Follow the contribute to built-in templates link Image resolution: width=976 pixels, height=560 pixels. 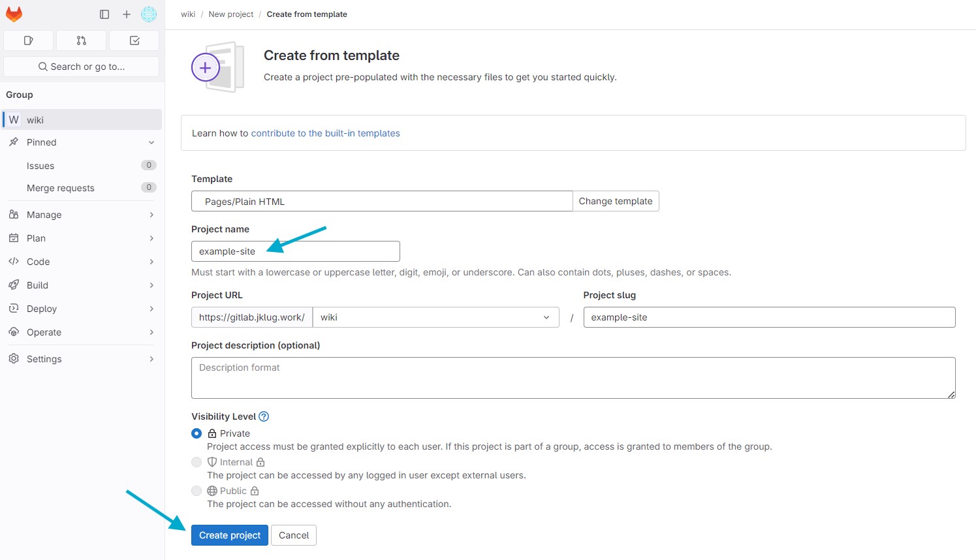pyautogui.click(x=325, y=133)
